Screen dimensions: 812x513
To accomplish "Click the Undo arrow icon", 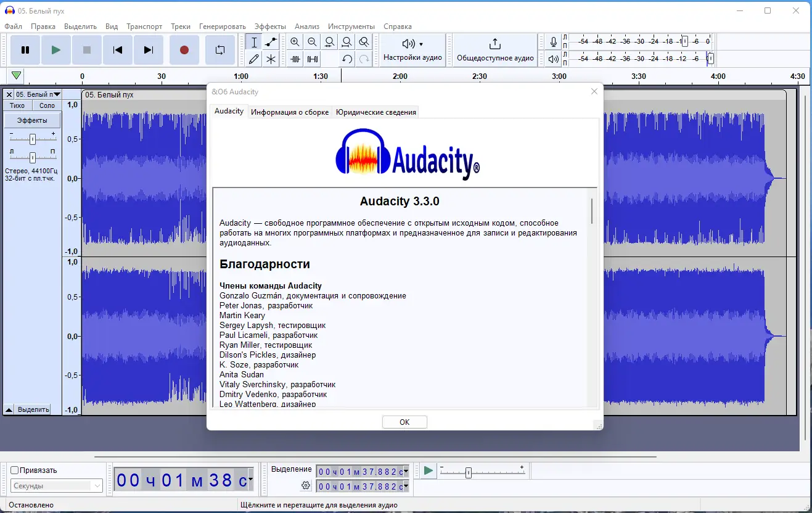I will coord(347,59).
